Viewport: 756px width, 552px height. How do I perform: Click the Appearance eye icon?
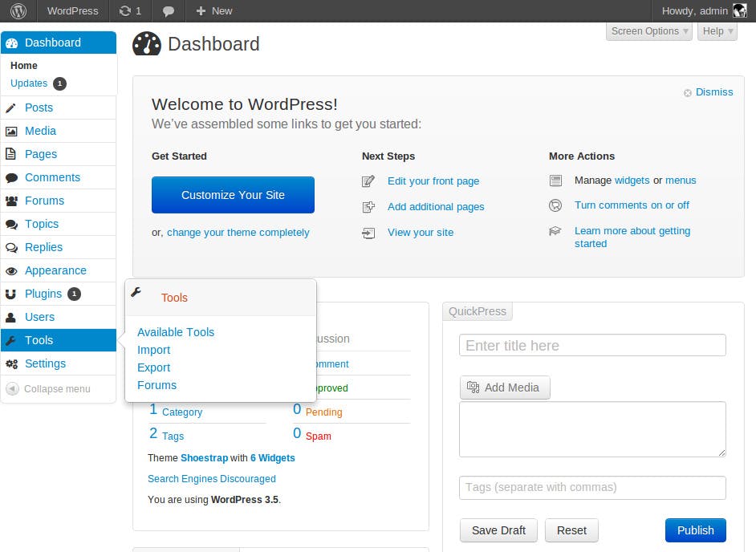(11, 271)
